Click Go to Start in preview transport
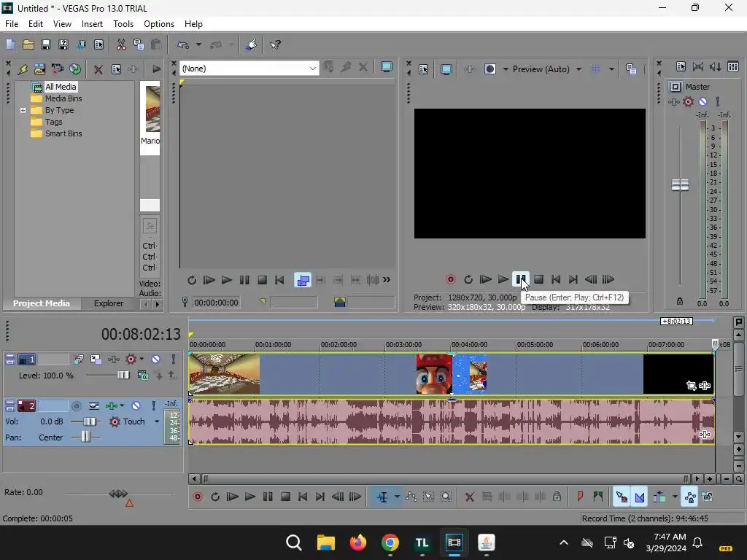The width and height of the screenshot is (747, 560). point(555,279)
